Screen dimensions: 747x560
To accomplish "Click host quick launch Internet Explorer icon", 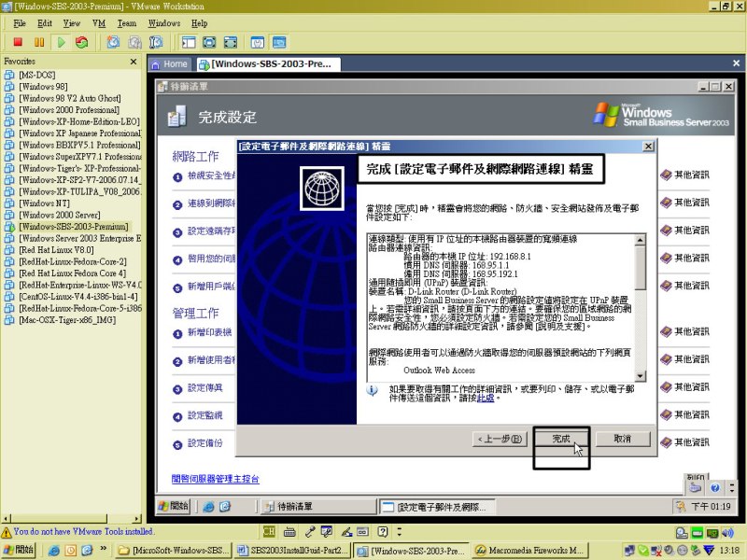I will coord(54,551).
